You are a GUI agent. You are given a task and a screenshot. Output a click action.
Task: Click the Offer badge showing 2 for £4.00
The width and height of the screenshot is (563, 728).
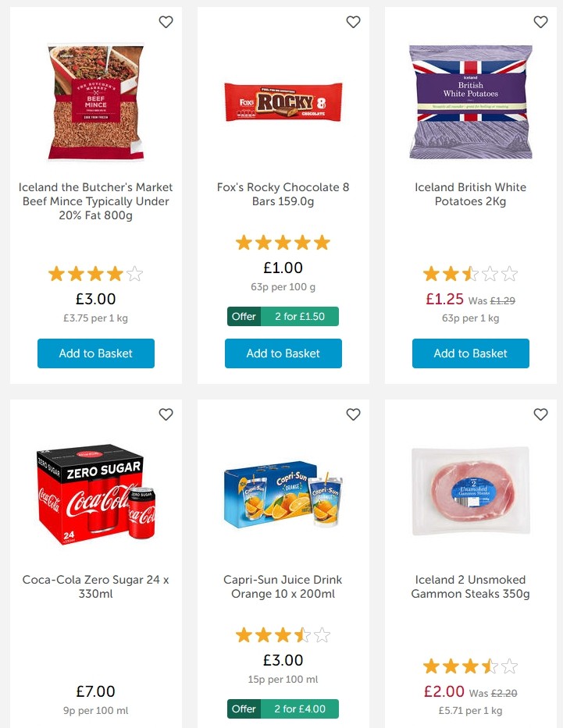click(x=283, y=708)
